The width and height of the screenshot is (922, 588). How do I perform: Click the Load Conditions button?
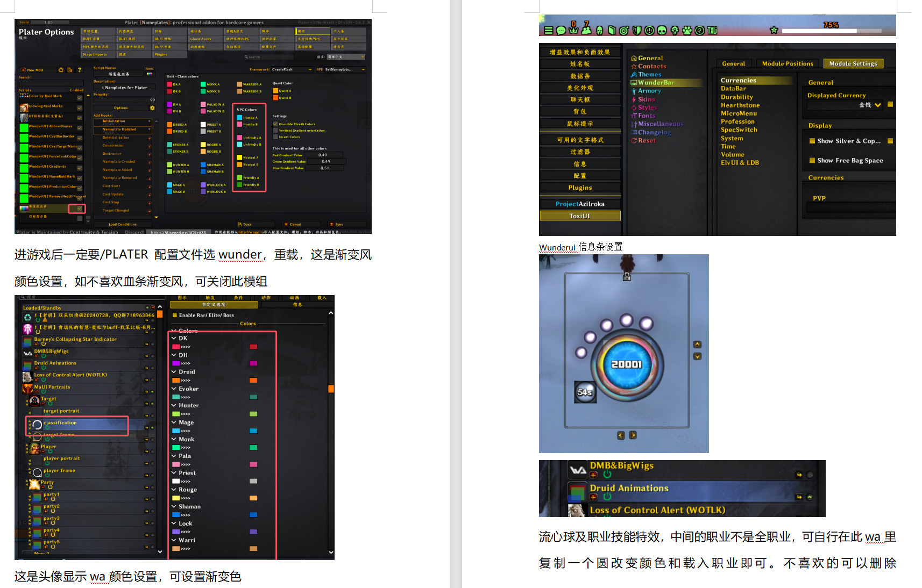[123, 224]
